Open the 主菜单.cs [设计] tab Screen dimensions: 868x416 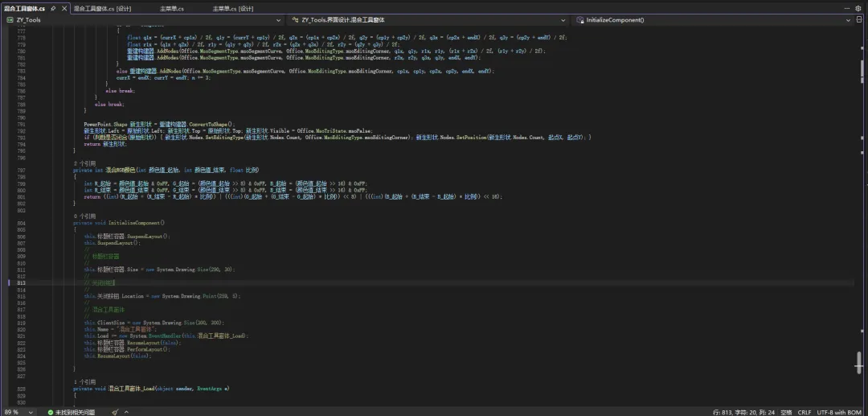point(233,9)
